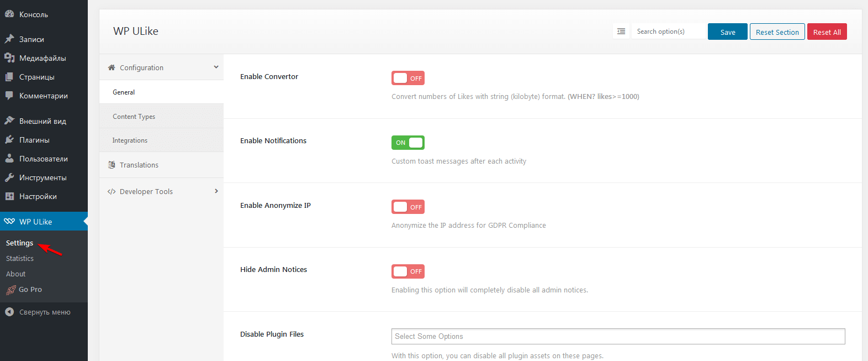Viewport: 868px width, 361px height.
Task: Toggle Hide Admin Notices switch
Action: coord(408,271)
